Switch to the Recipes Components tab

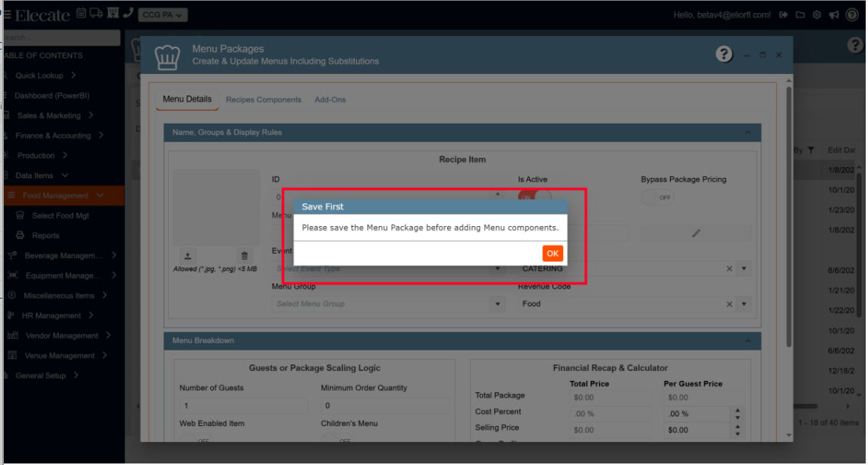(264, 99)
